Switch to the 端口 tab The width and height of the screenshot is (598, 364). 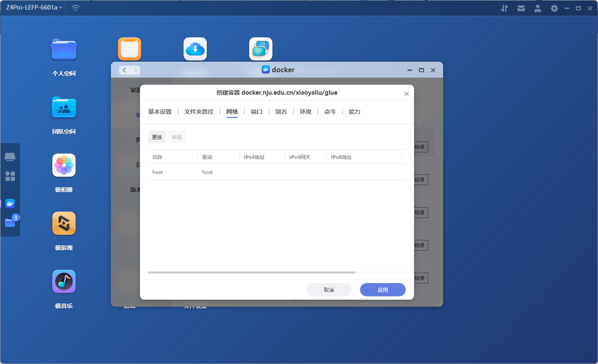pyautogui.click(x=257, y=112)
